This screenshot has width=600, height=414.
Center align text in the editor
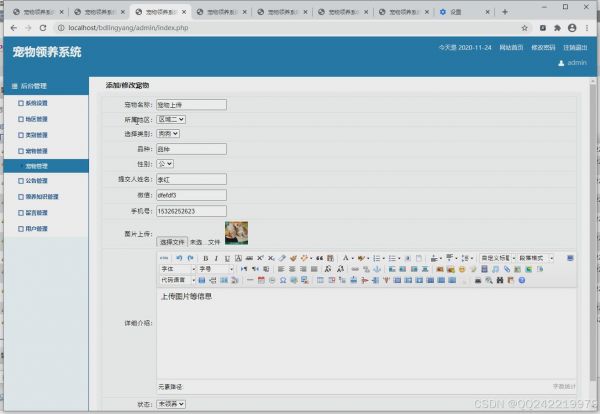292,269
